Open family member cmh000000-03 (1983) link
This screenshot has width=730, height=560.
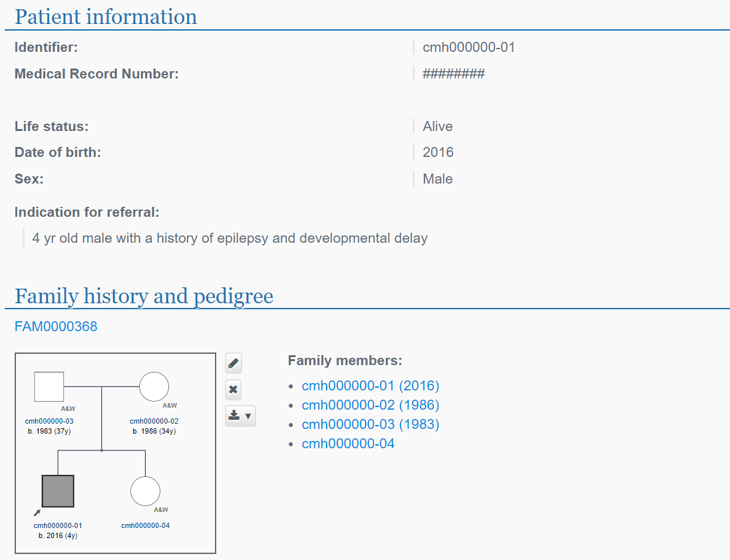click(x=371, y=424)
